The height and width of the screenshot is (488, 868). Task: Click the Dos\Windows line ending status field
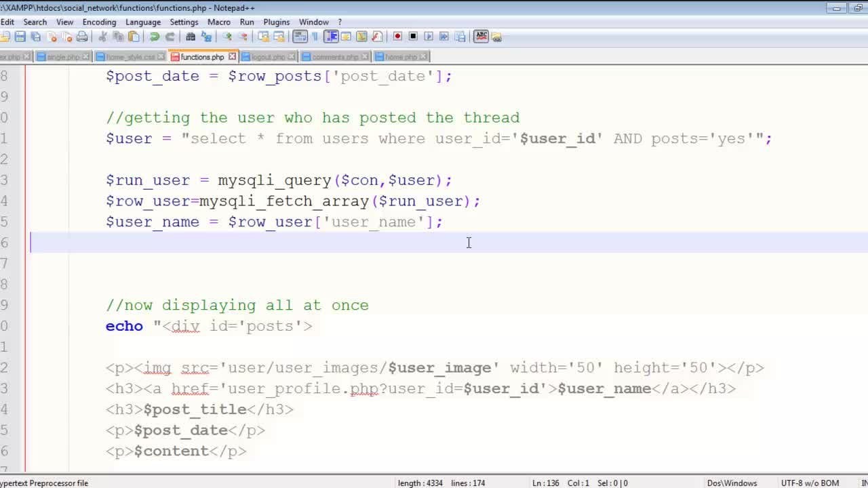pyautogui.click(x=732, y=483)
